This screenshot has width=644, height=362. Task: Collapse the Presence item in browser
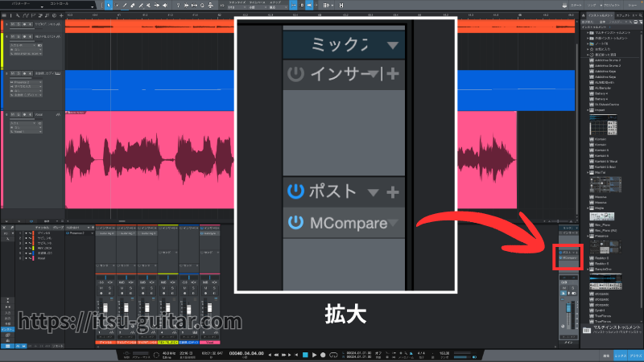click(588, 236)
